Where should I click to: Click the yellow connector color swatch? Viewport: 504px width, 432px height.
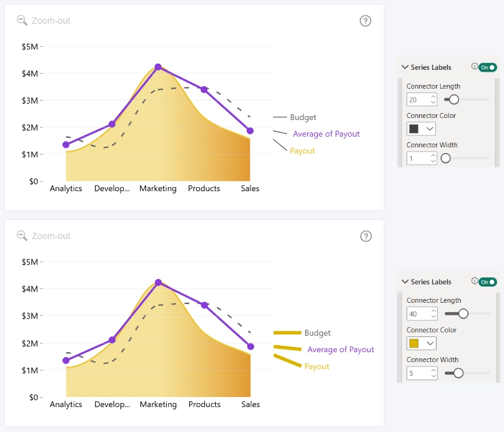pos(413,343)
